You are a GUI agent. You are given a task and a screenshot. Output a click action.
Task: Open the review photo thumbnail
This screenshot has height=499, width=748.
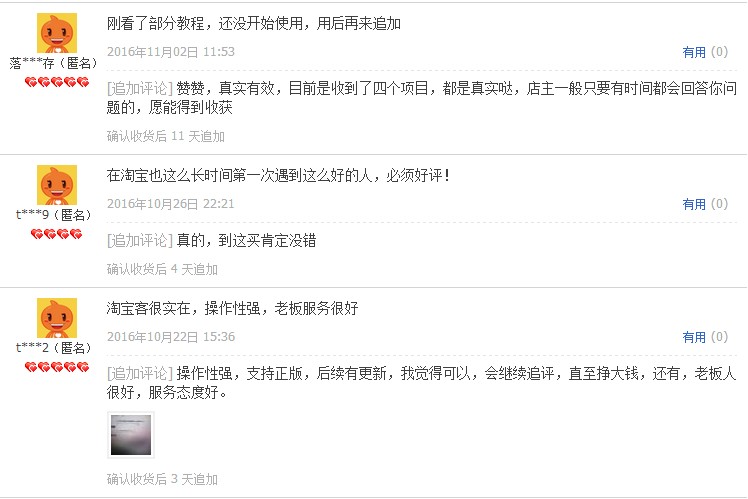[x=131, y=435]
